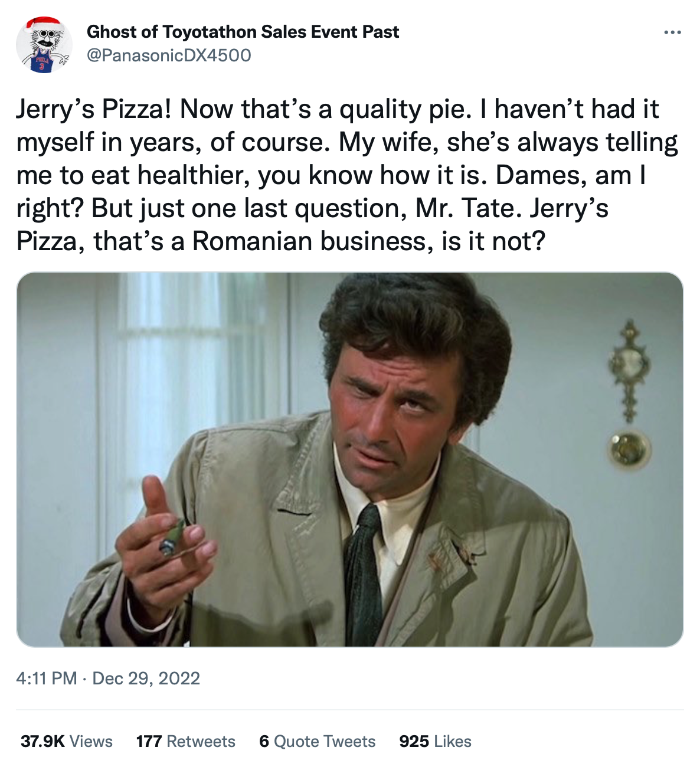Show the 177 Retweets list
The height and width of the screenshot is (767, 700).
[x=185, y=741]
